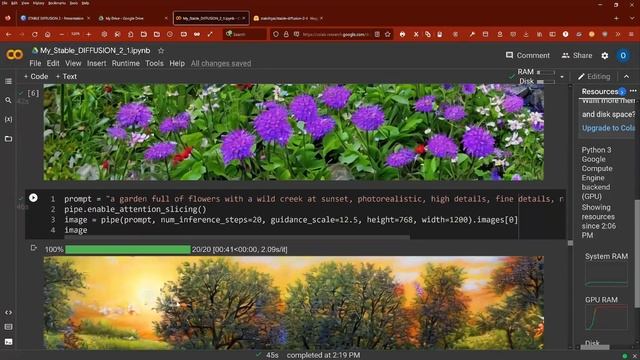The image size is (640, 360).
Task: Open reader view icon in address bar
Action: point(377,35)
